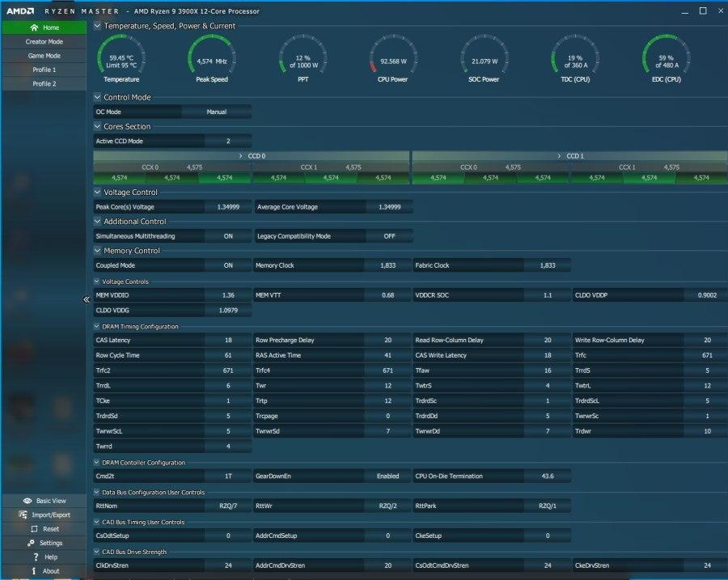Click the CAS Latency value field
728x580 pixels.
point(228,341)
